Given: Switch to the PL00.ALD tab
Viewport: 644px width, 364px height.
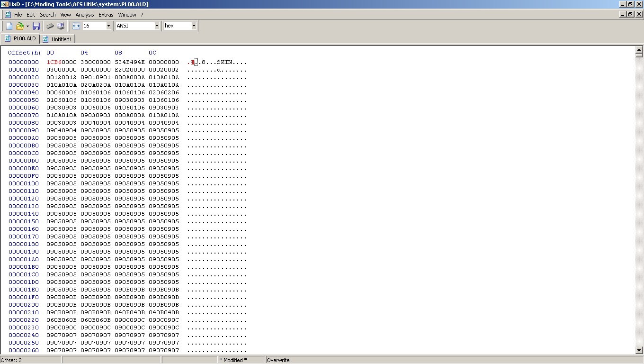Looking at the screenshot, I should pyautogui.click(x=20, y=39).
